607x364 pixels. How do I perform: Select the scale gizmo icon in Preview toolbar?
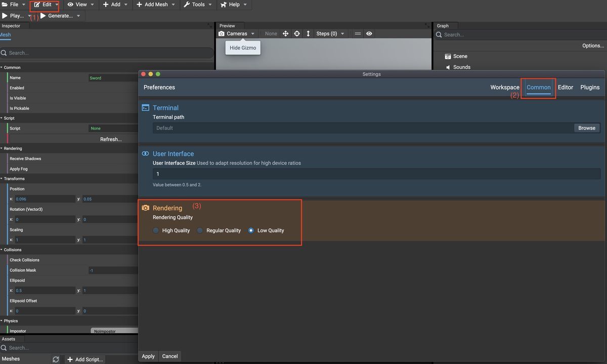[308, 33]
